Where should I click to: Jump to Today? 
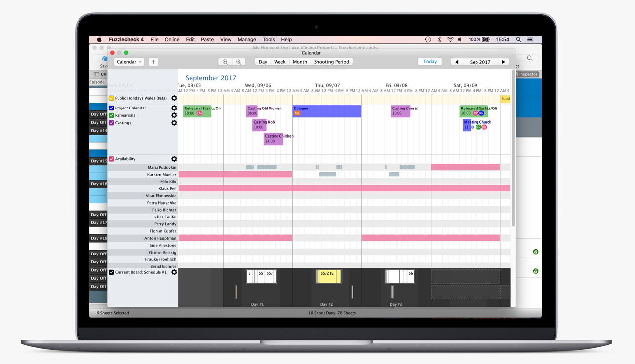430,62
